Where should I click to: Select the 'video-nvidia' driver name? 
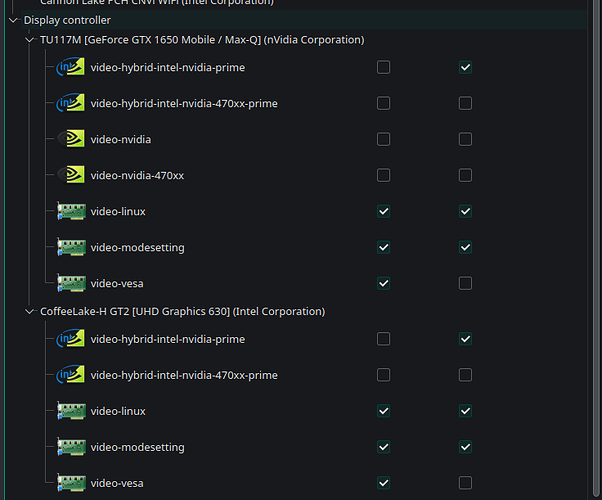pyautogui.click(x=121, y=139)
